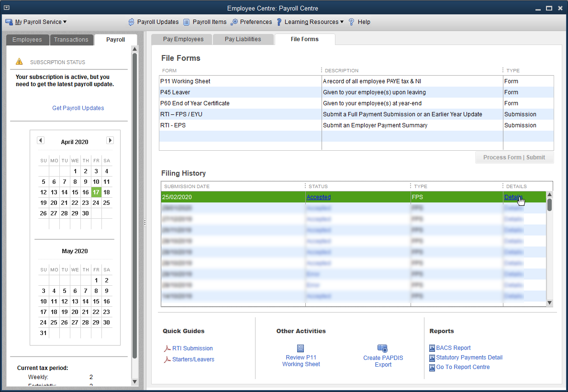Click the Go To Report Centre icon
The width and height of the screenshot is (568, 392).
pos(432,368)
